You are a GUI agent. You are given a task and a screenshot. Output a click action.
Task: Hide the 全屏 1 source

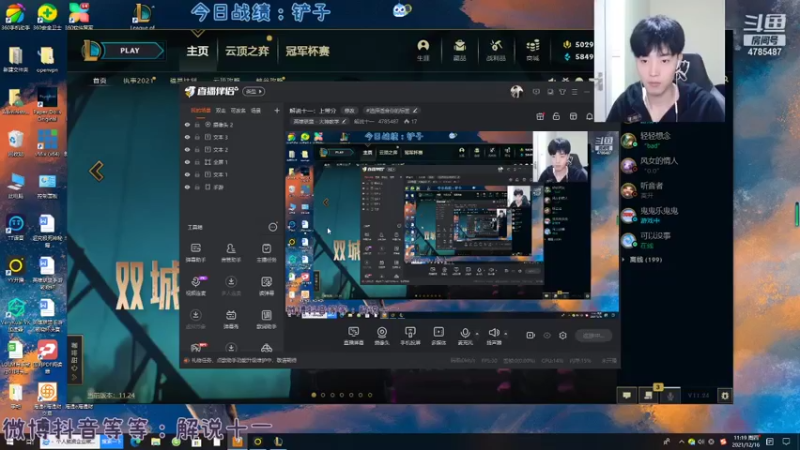point(187,162)
